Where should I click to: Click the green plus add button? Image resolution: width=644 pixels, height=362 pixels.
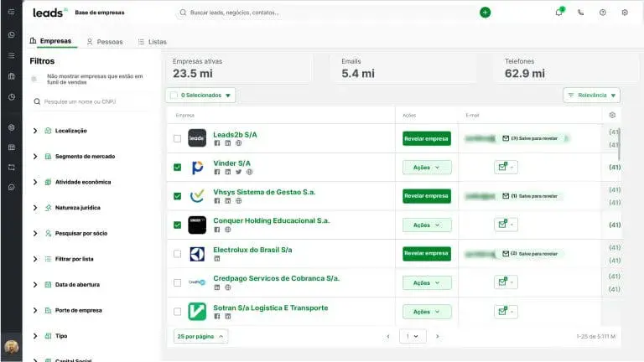pos(485,13)
